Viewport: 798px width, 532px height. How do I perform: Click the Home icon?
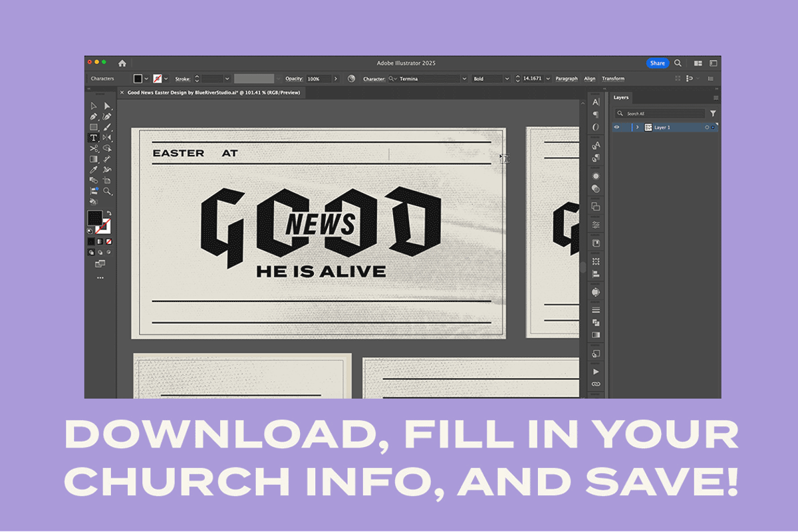pyautogui.click(x=122, y=63)
